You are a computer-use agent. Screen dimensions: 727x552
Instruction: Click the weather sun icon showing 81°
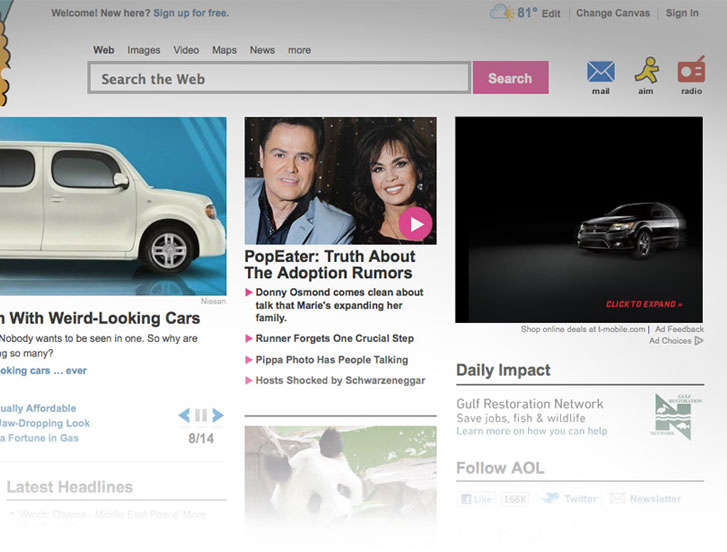pos(502,13)
